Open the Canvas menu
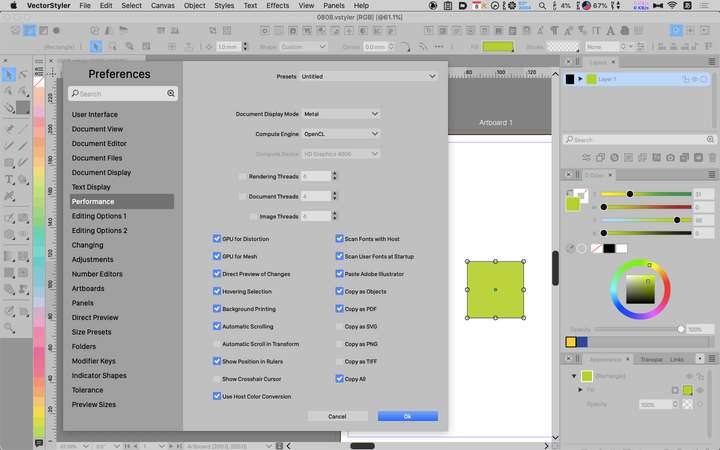This screenshot has height=450, width=720. [x=163, y=6]
